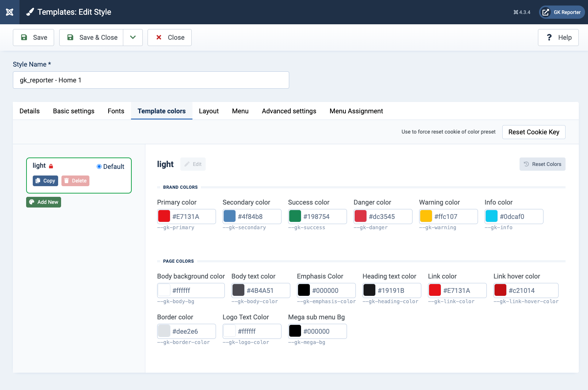This screenshot has width=588, height=390.
Task: Open the Primary color red swatch
Action: [x=164, y=216]
